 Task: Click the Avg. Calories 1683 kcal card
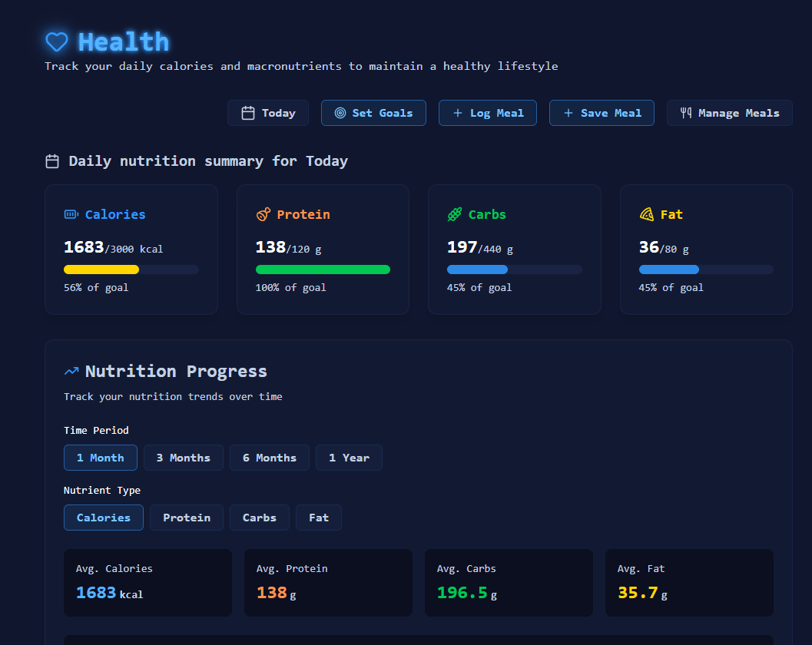click(x=147, y=582)
